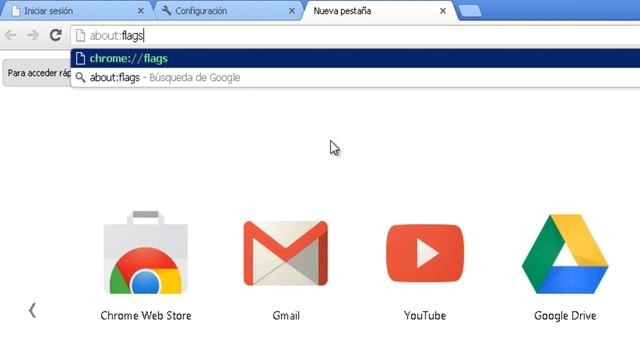The height and width of the screenshot is (360, 640).
Task: Choose the about:flags Búsqueda de Google suggestion
Action: coord(356,78)
